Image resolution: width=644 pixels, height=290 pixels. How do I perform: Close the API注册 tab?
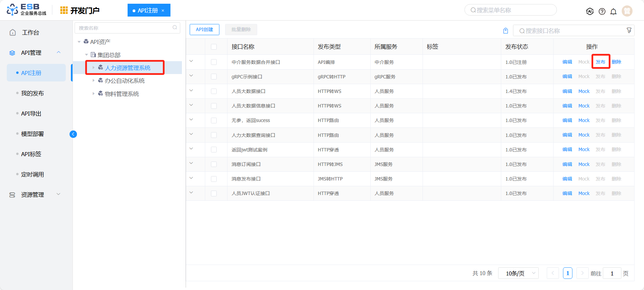tap(163, 10)
